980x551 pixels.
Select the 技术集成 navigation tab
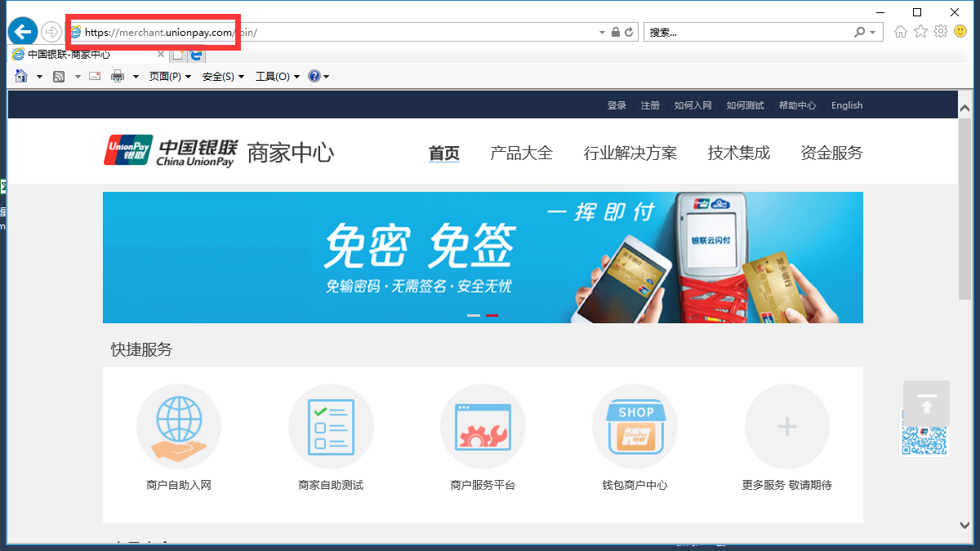tap(739, 153)
